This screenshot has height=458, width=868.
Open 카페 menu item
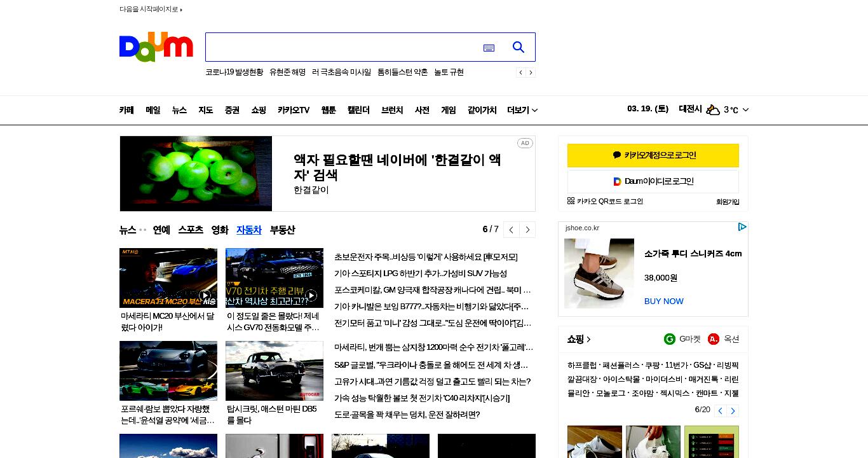click(126, 110)
